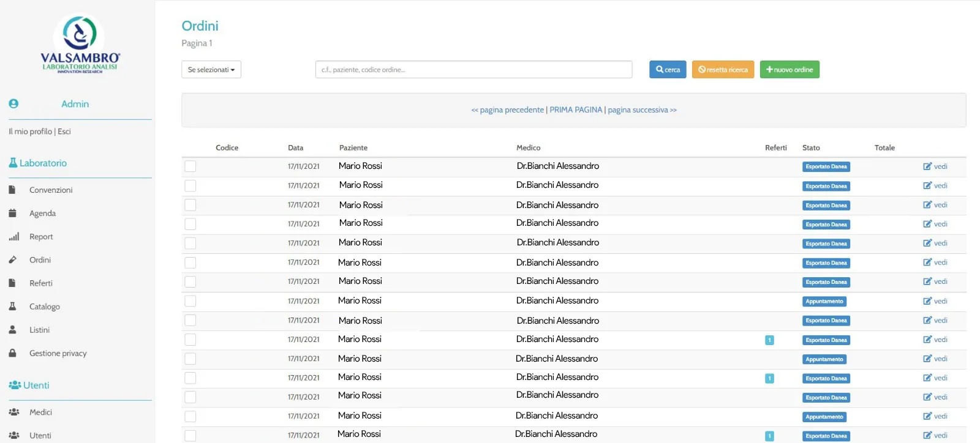The width and height of the screenshot is (980, 443).
Task: Click the Medico column header
Action: pos(528,148)
